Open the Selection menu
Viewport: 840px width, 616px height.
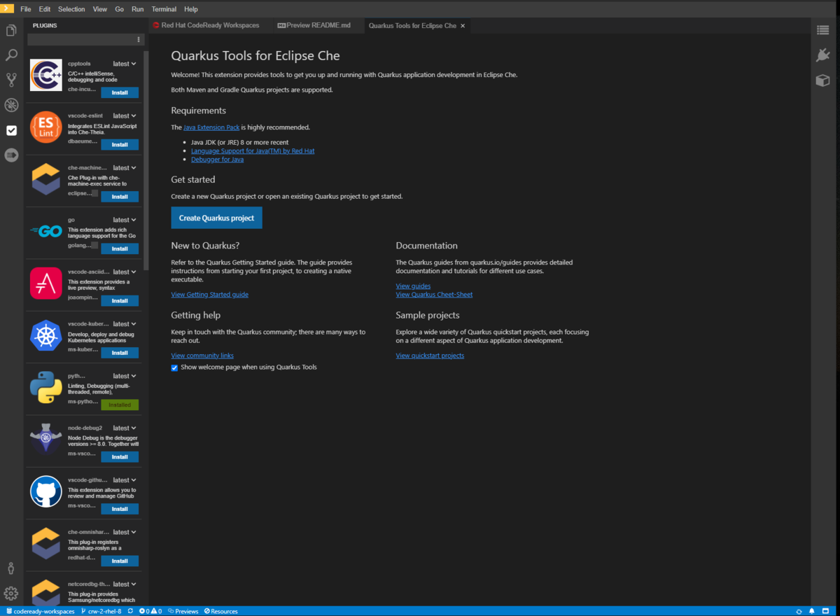pos(71,9)
